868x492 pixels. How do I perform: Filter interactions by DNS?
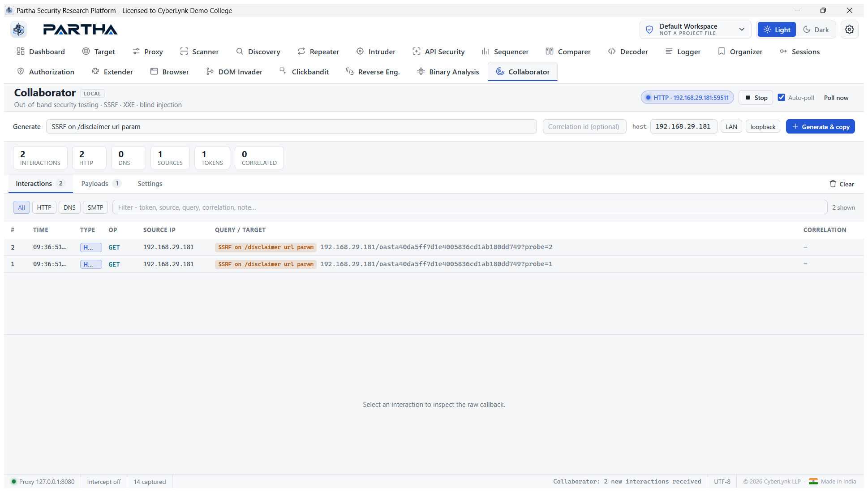69,207
